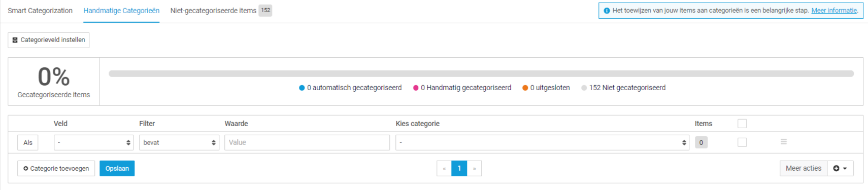
Task: Open the Veld dropdown
Action: pos(93,142)
